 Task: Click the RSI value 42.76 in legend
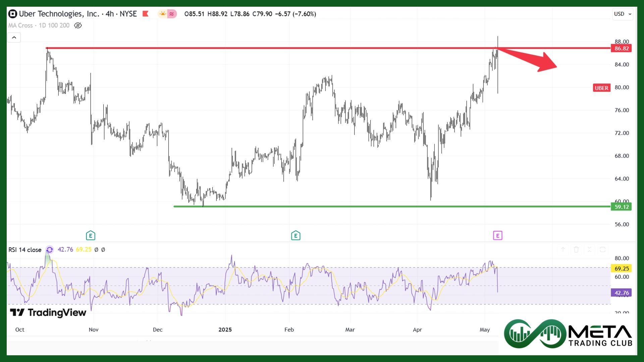point(65,249)
